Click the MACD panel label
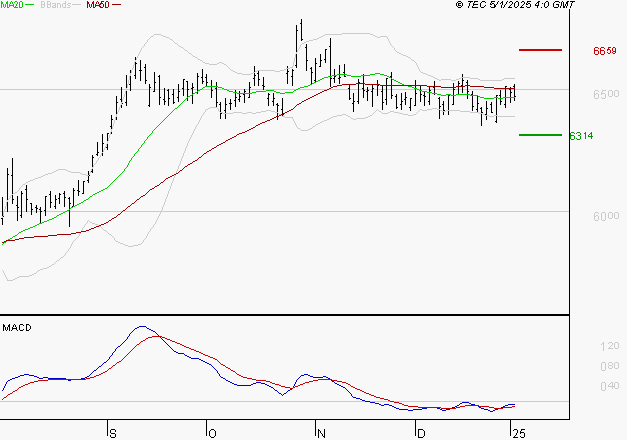Viewport: 627px width, 440px height. 17,328
